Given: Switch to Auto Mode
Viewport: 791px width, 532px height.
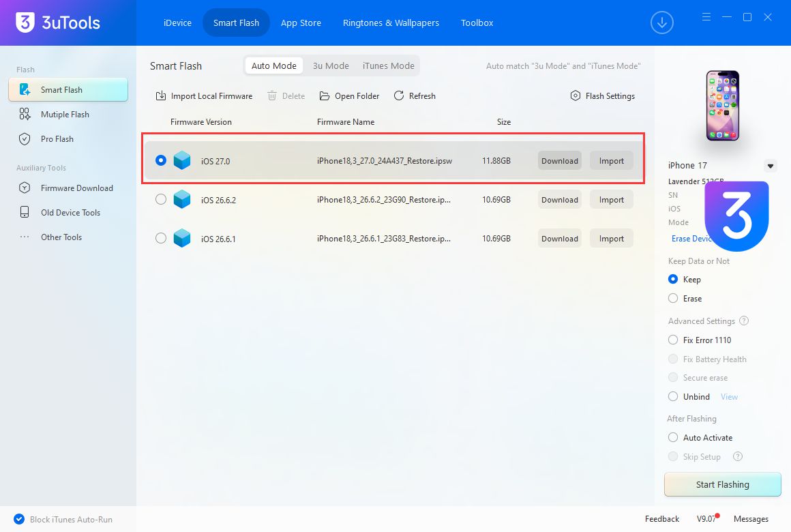Looking at the screenshot, I should click(x=274, y=65).
